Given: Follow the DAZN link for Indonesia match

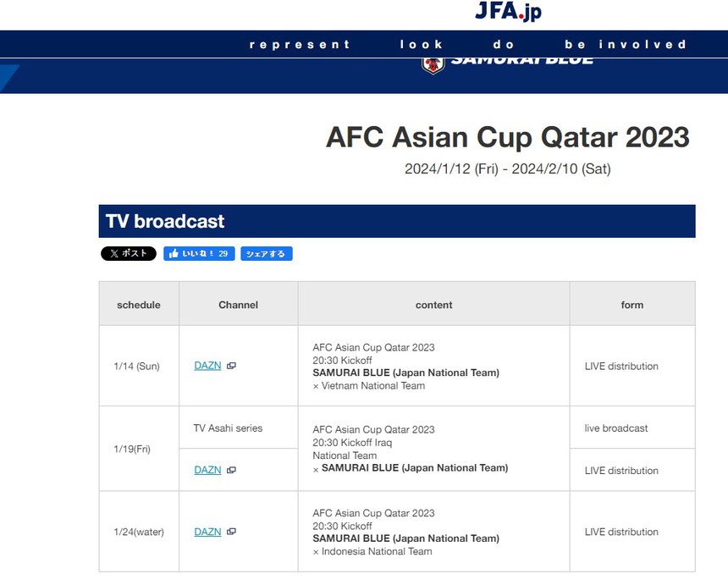Looking at the screenshot, I should pyautogui.click(x=207, y=532).
